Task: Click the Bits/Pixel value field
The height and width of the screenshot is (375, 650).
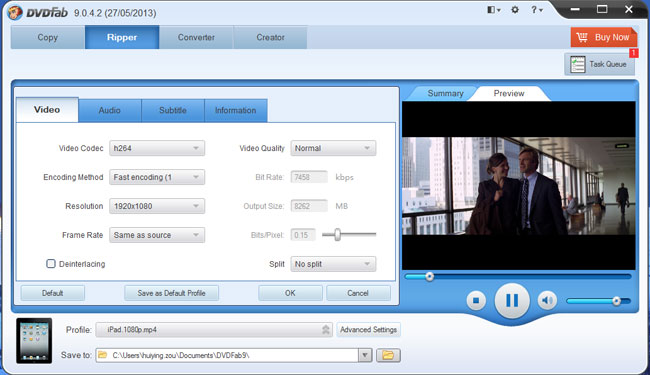Action: 303,235
